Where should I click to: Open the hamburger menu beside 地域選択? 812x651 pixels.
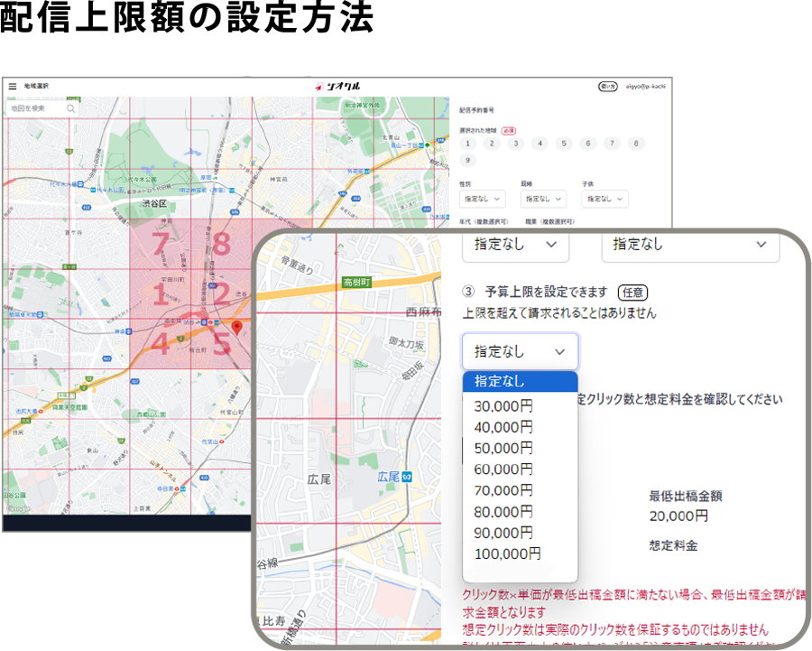click(13, 87)
